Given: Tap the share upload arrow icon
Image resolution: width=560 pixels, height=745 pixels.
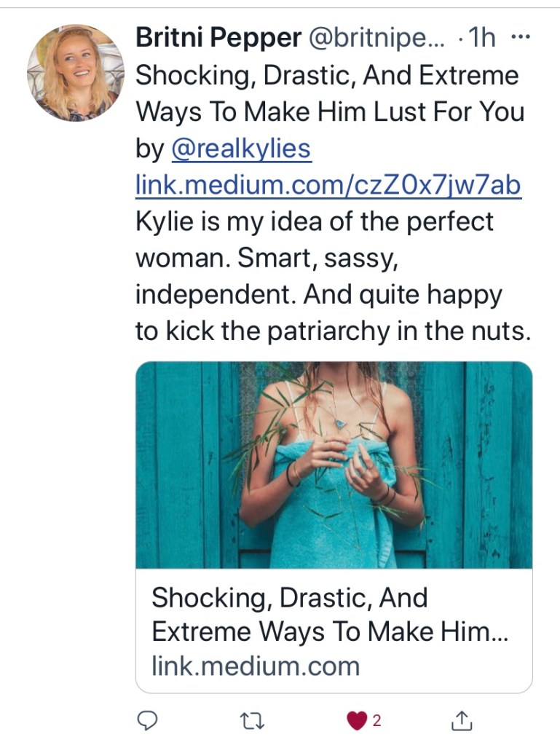Looking at the screenshot, I should click(x=462, y=721).
